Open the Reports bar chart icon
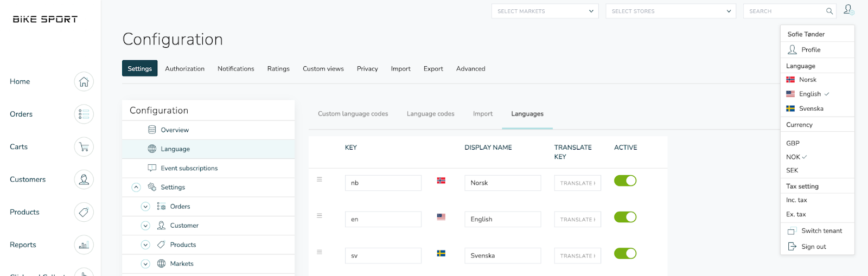 [x=84, y=245]
